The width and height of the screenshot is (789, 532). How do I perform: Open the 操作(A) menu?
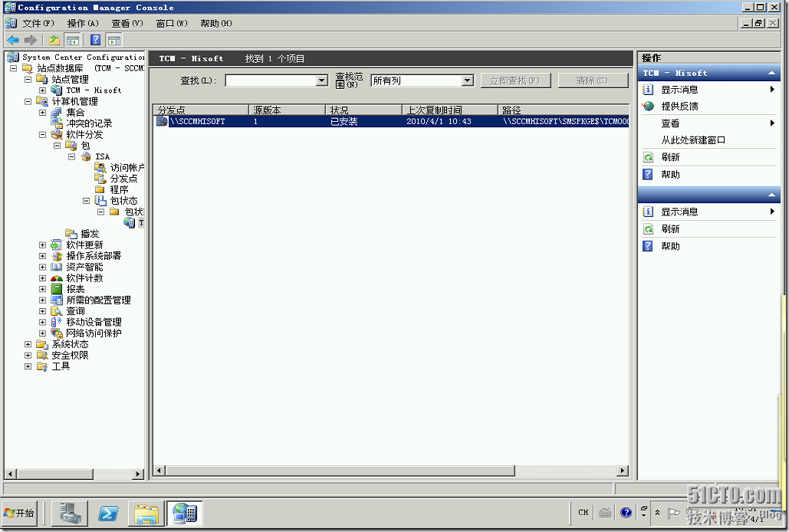click(83, 24)
